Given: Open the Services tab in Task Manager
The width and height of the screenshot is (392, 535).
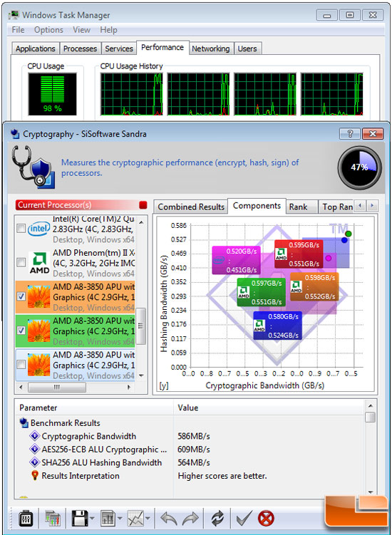Looking at the screenshot, I should click(119, 48).
